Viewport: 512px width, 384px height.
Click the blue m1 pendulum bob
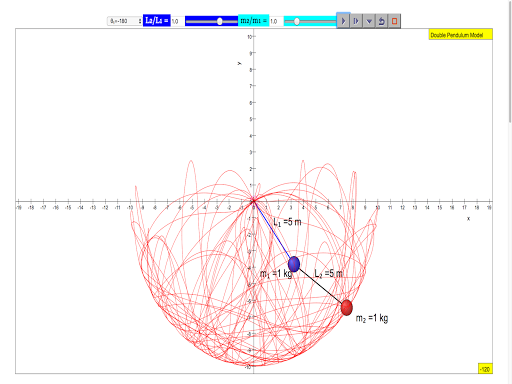tap(294, 264)
